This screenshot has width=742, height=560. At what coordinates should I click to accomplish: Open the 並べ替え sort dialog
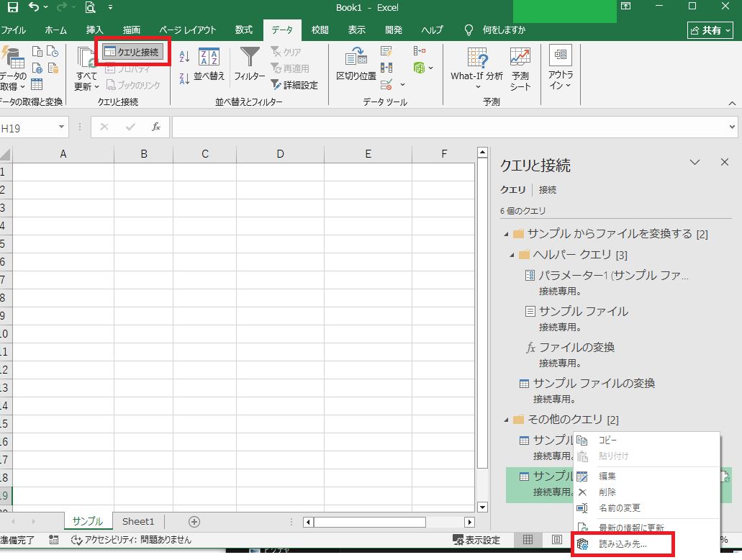point(209,65)
